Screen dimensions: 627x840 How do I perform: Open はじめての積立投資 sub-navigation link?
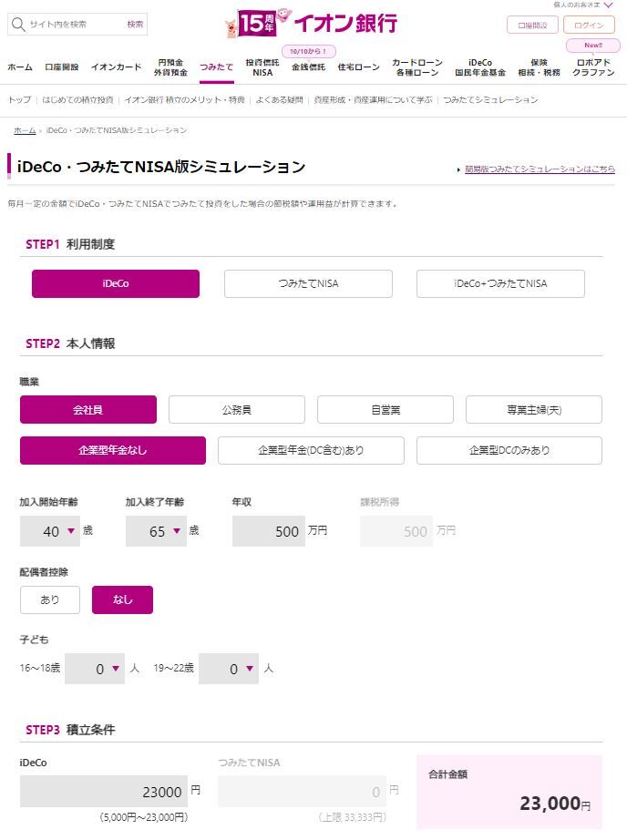(x=77, y=100)
